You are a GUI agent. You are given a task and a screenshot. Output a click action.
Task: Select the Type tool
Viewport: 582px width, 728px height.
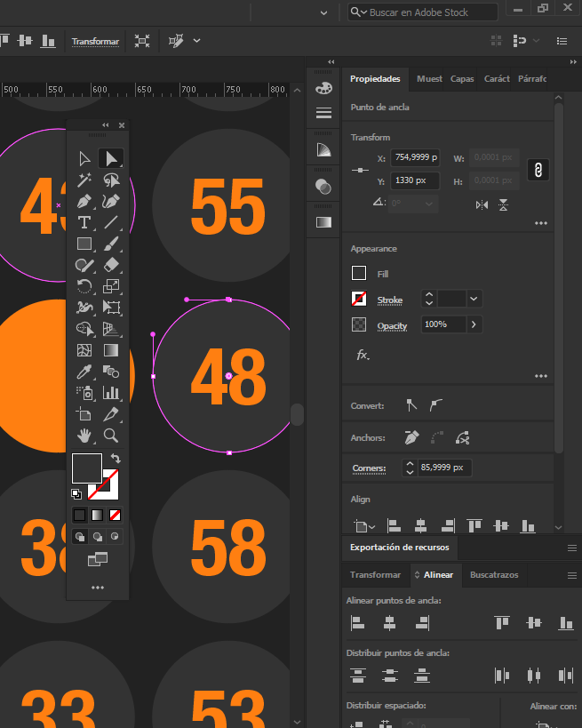click(84, 222)
